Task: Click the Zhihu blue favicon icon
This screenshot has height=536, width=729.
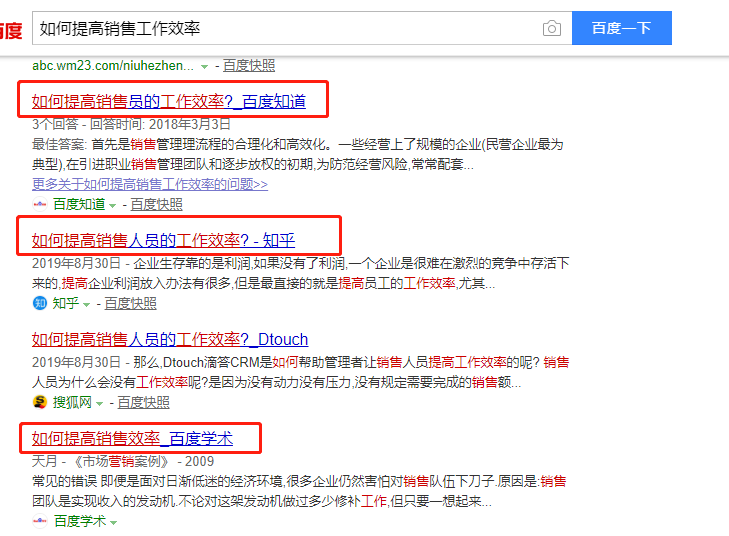Action: 40,303
